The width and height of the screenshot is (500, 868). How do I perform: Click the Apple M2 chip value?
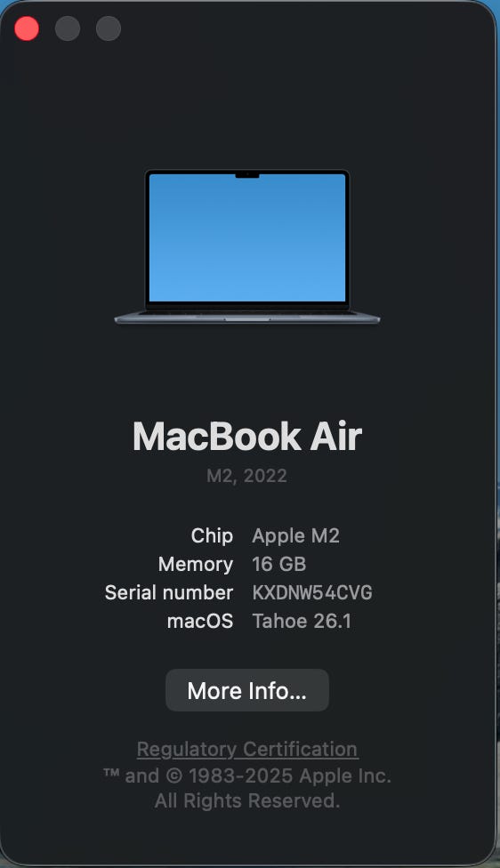point(295,536)
